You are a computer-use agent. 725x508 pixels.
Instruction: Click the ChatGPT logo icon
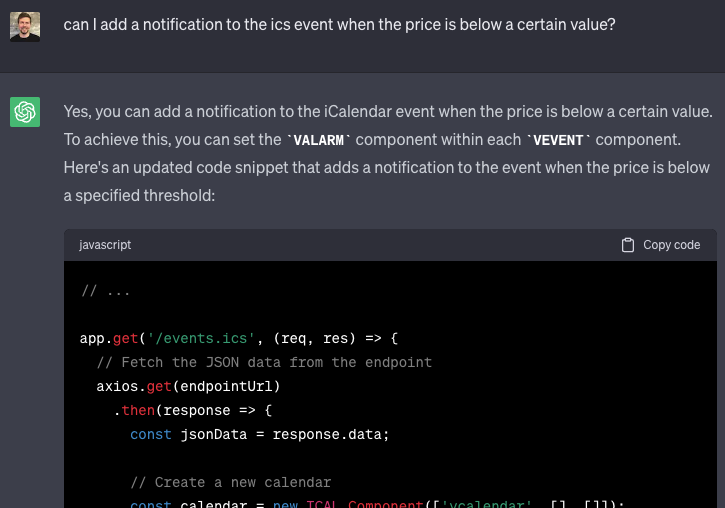(25, 112)
